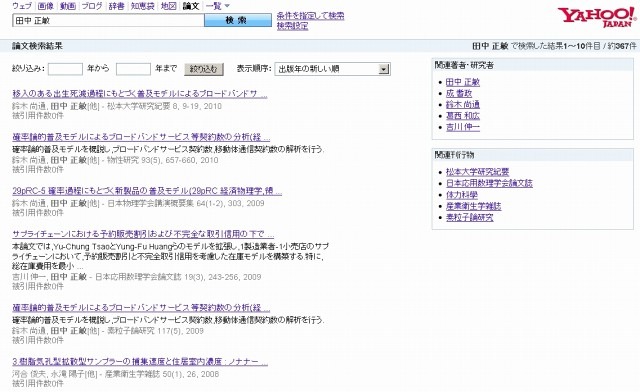Select related author 鈴木 尚通
The height and width of the screenshot is (392, 640).
[x=463, y=105]
